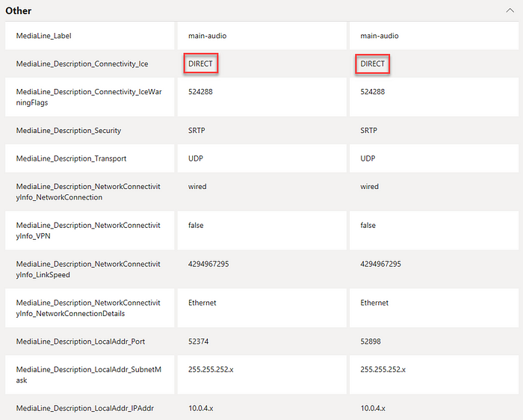Select MediaLine_Description_LocalAddr_IPAddr label
This screenshot has height=420, width=523.
[x=84, y=408]
